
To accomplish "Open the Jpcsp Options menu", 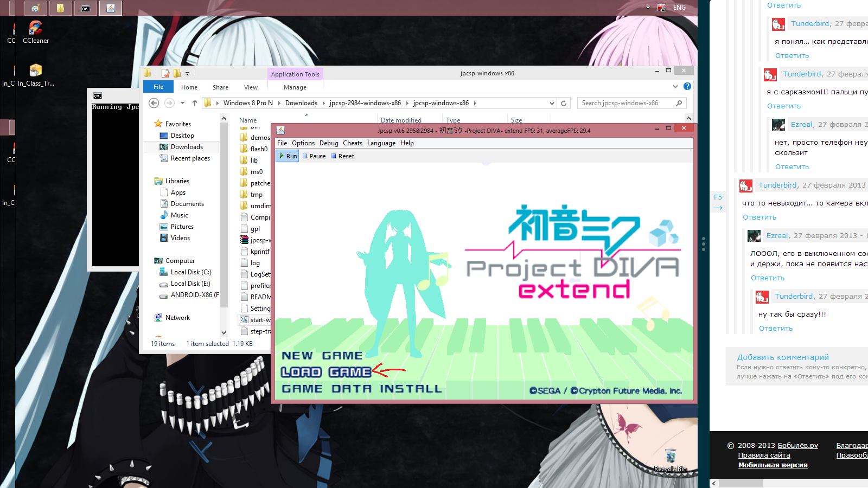I will tap(303, 143).
